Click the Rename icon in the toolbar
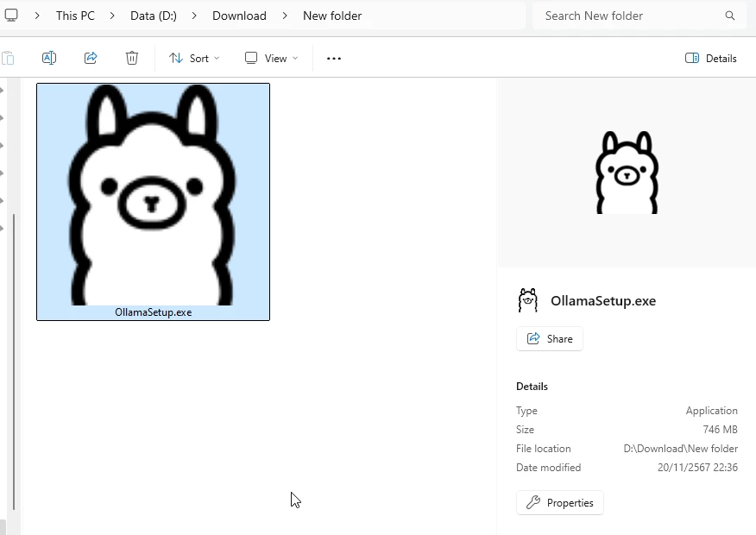The height and width of the screenshot is (535, 756). (x=49, y=58)
